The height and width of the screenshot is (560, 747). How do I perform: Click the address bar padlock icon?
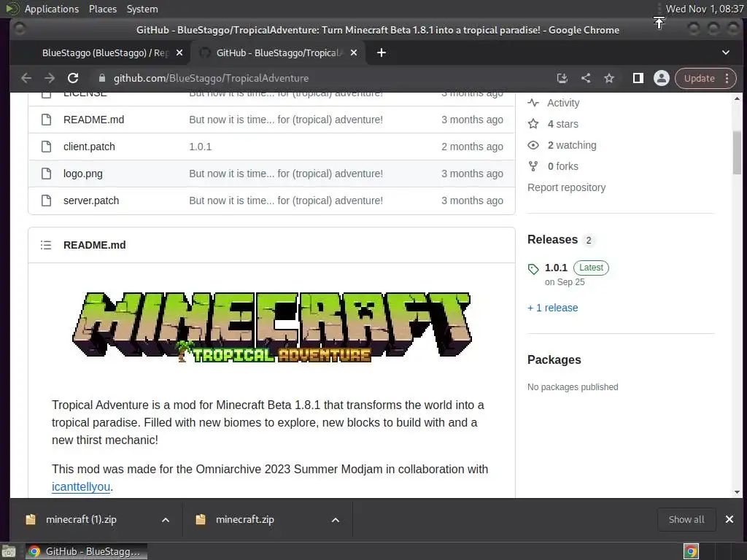coord(102,78)
